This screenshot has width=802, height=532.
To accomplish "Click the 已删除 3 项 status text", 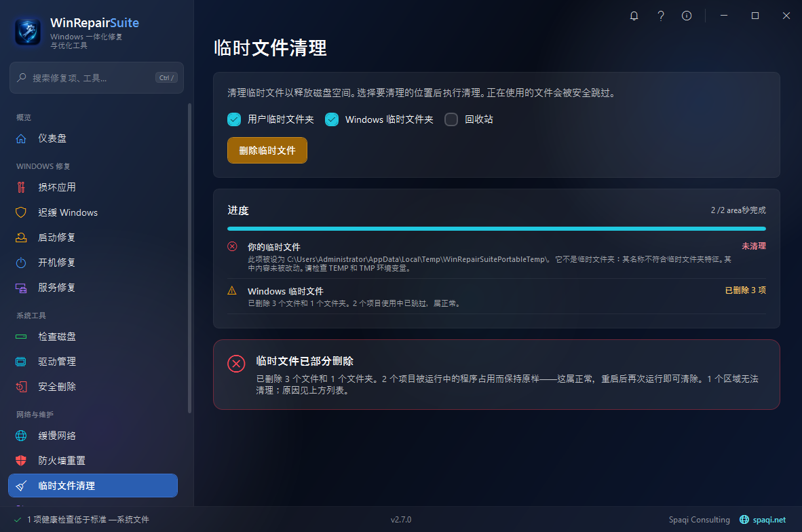I will [x=746, y=290].
